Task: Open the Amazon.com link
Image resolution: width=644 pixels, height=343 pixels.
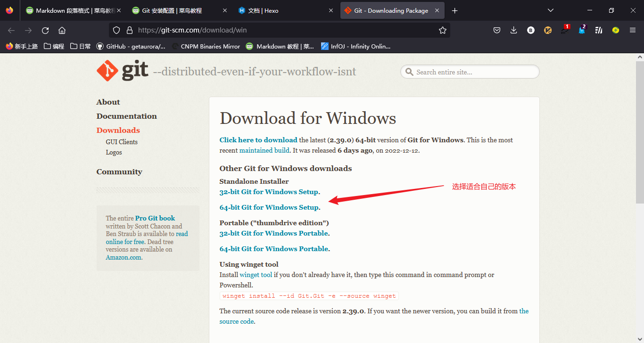Action: tap(124, 257)
